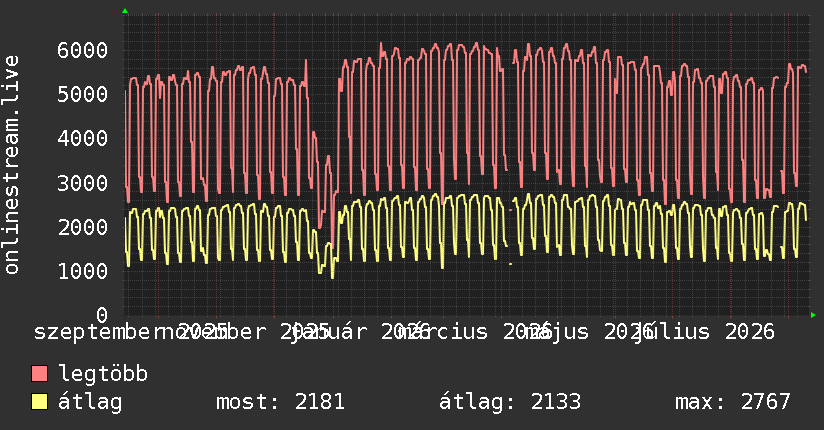This screenshot has width=824, height=430.
Task: Click the legtöbb legend label
Action: click(x=103, y=375)
